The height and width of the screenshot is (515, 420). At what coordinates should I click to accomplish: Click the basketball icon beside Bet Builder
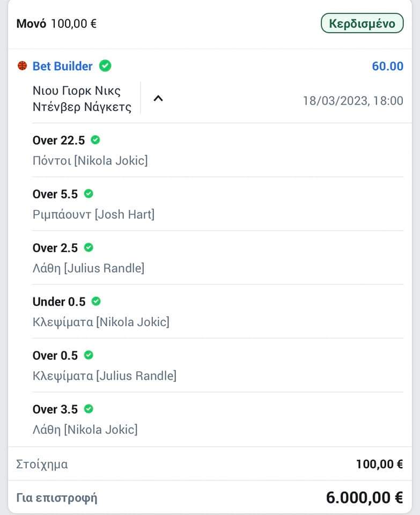tap(23, 66)
